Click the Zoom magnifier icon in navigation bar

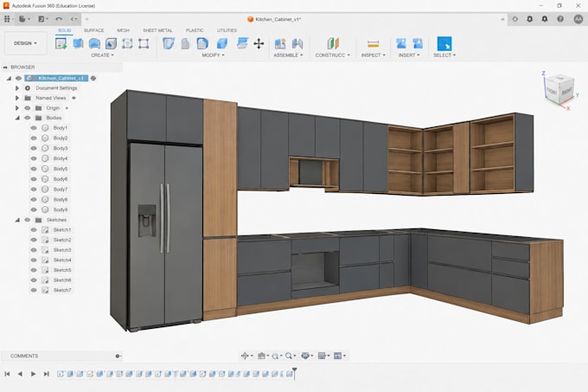click(288, 356)
